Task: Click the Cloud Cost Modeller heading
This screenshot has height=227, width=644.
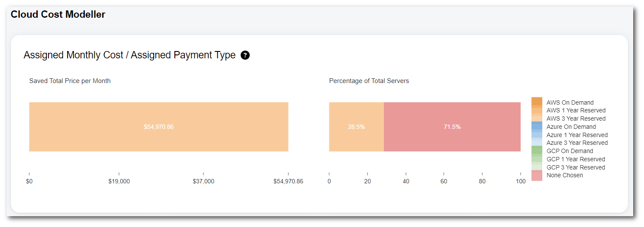Action: pyautogui.click(x=58, y=14)
